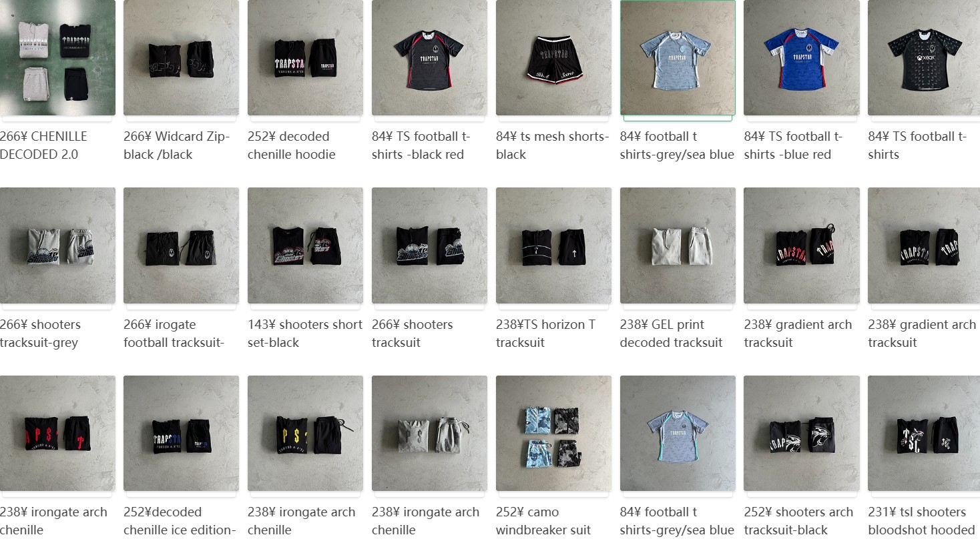Click the 238¥ GEL print decoded tracksuit title
The height and width of the screenshot is (541, 980).
point(671,334)
